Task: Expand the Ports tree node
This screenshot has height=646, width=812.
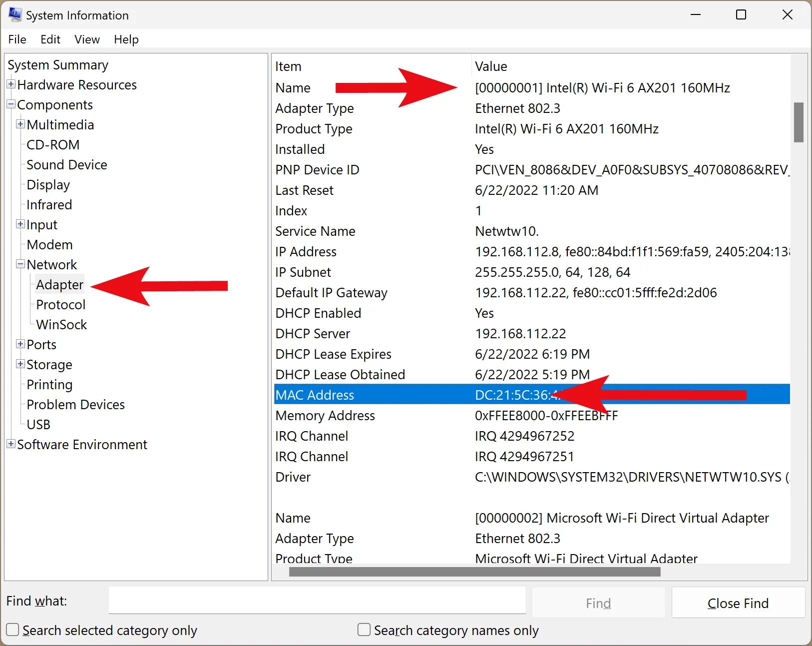Action: pos(20,344)
